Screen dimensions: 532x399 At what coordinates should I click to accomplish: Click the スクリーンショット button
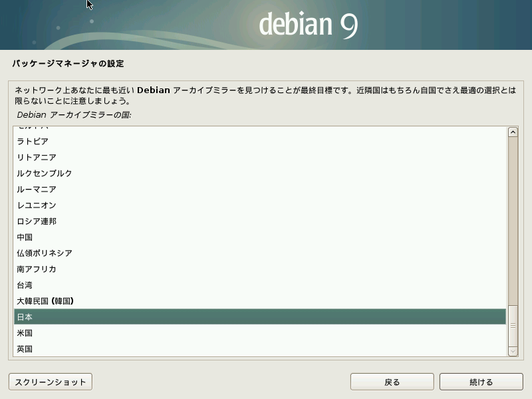pyautogui.click(x=51, y=382)
